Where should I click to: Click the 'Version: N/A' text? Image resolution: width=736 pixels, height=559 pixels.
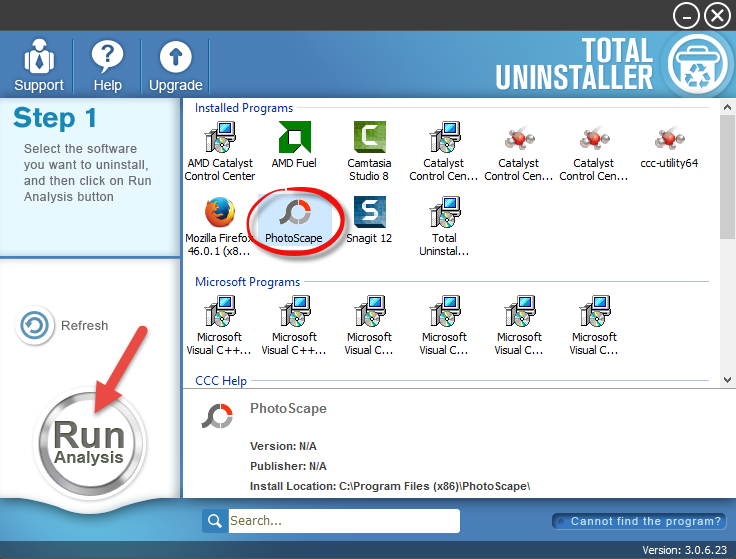pos(283,446)
